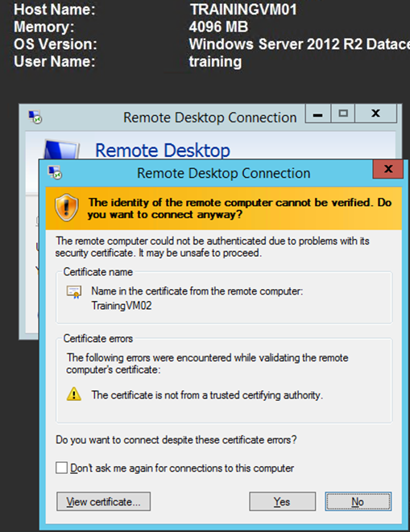This screenshot has height=532, width=410.
Task: Choose Yes to connect anyway
Action: 282,501
